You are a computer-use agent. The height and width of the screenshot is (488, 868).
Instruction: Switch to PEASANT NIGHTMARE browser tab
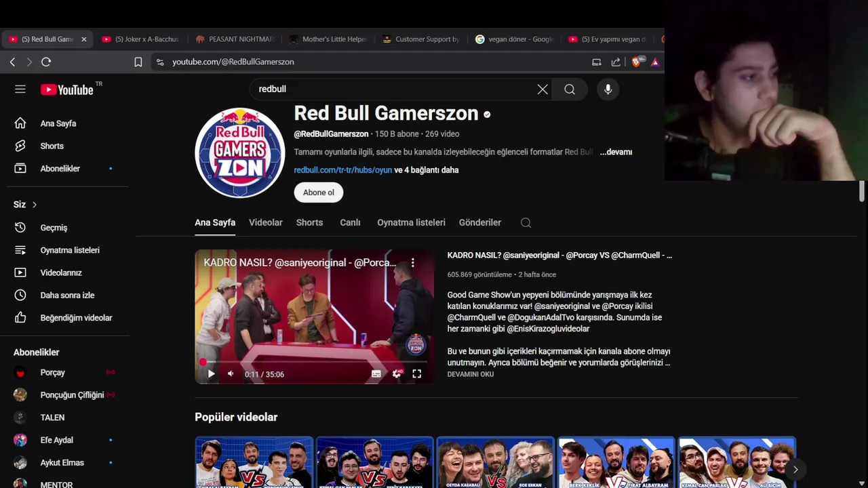pos(235,39)
